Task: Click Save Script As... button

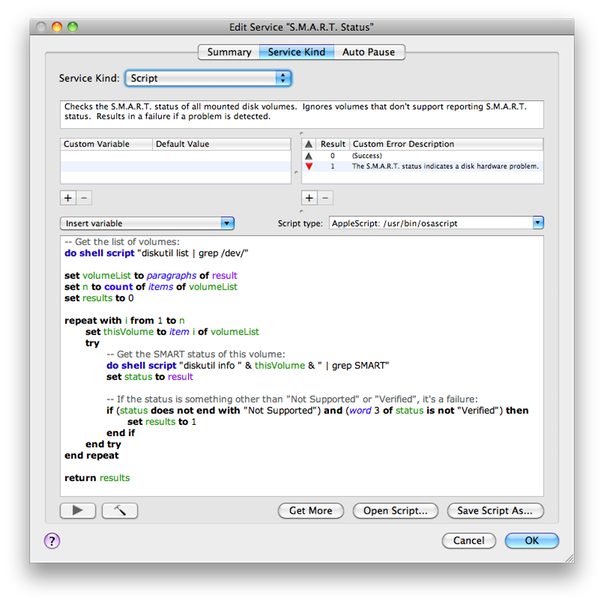Action: pyautogui.click(x=495, y=511)
